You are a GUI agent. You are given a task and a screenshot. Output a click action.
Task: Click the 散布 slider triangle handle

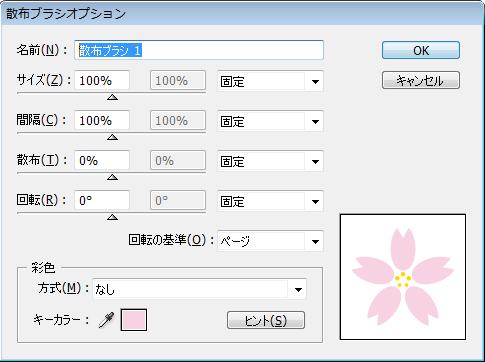(x=113, y=177)
